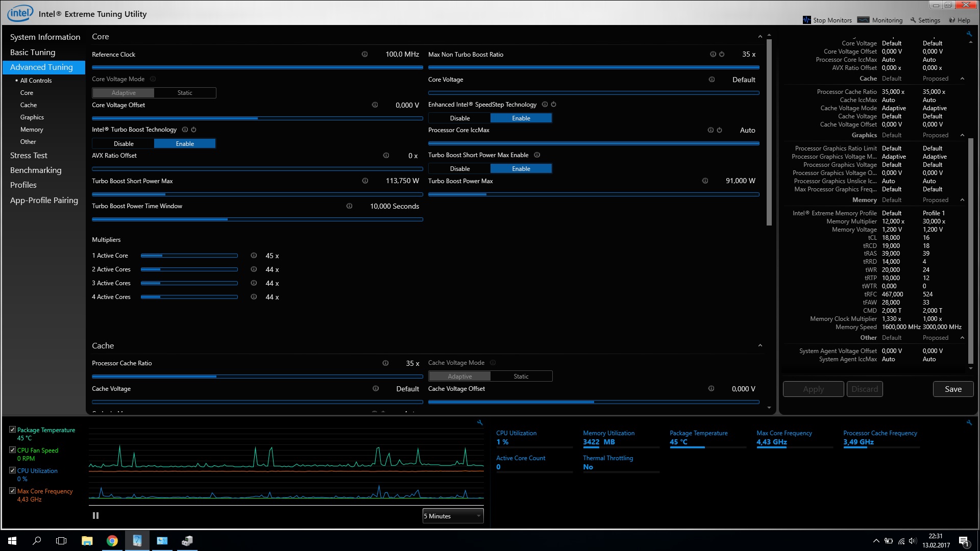
Task: Click info icon for Turbo Boost Short Power Max
Action: [x=365, y=181]
